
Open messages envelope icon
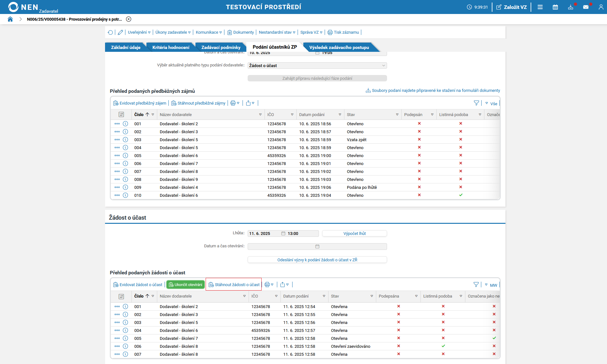(586, 7)
